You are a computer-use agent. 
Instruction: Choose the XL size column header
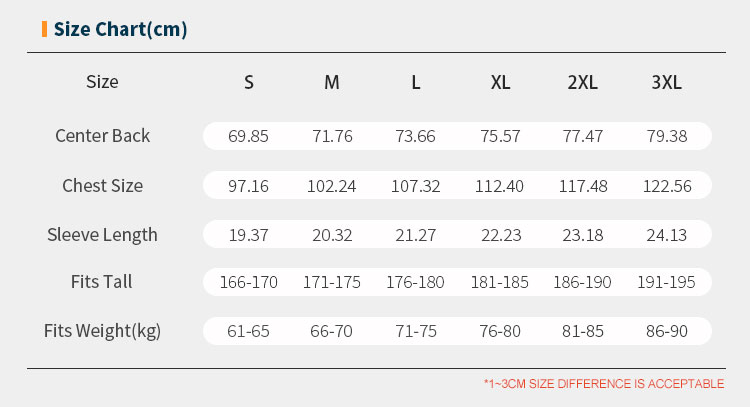click(500, 82)
